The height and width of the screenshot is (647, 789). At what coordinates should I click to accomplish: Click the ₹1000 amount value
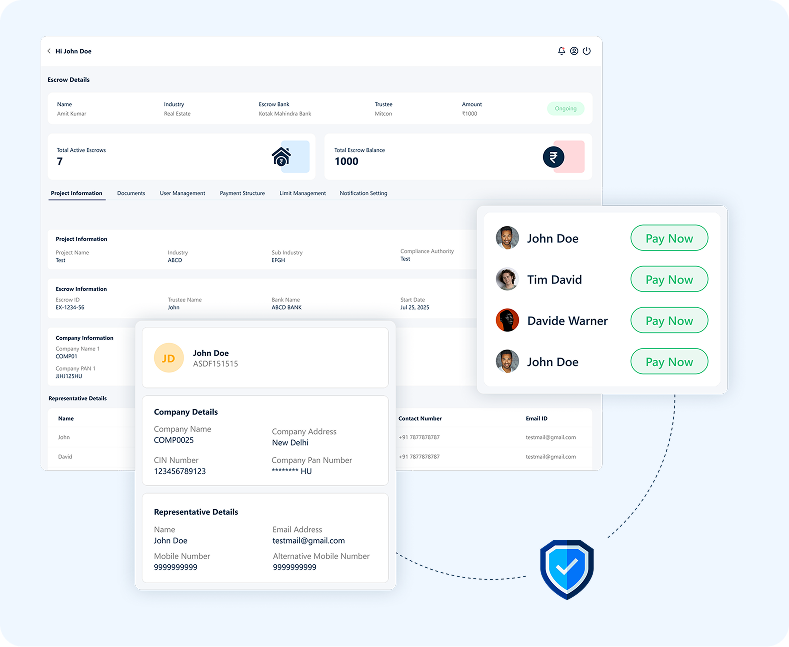click(469, 114)
